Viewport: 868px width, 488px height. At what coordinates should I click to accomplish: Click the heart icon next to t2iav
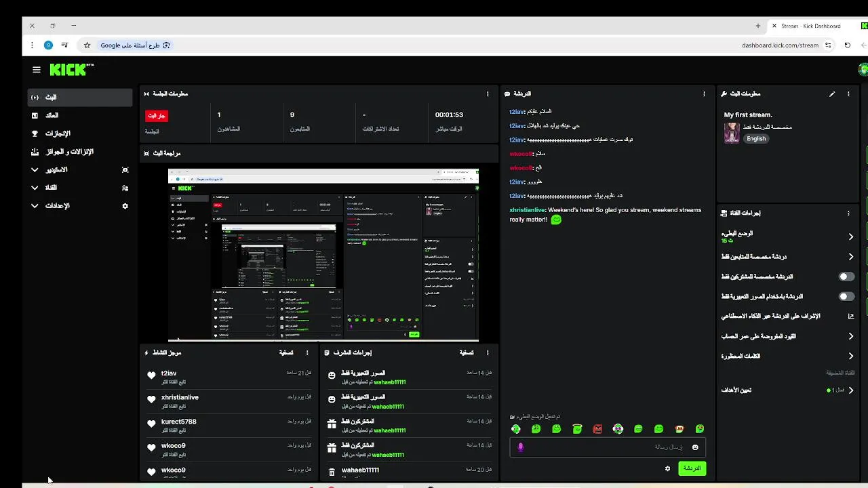151,375
